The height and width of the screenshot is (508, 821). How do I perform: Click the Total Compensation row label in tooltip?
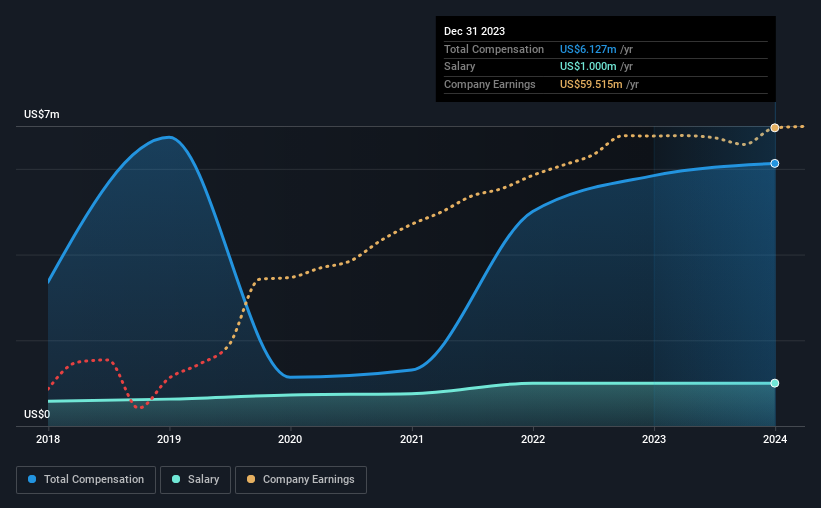(x=494, y=49)
